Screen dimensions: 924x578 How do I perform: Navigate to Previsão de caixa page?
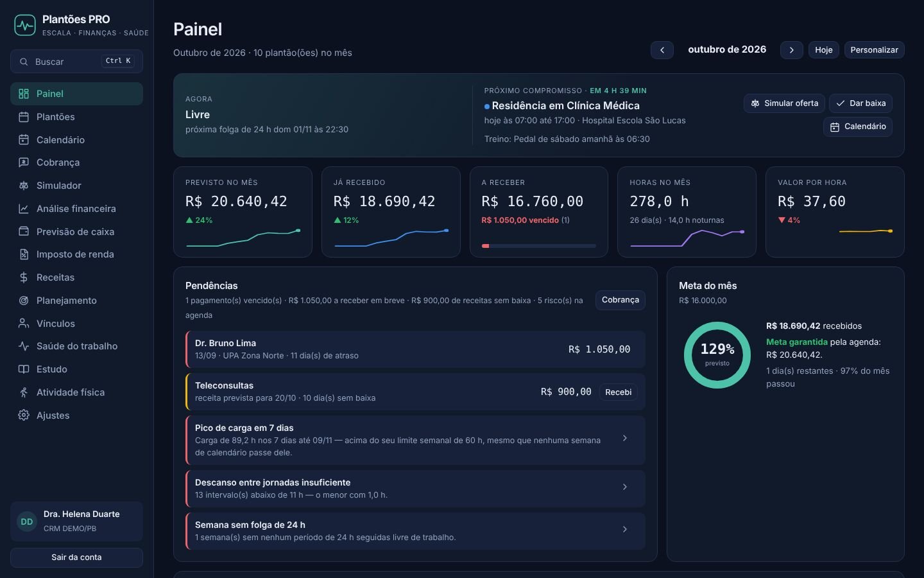76,231
